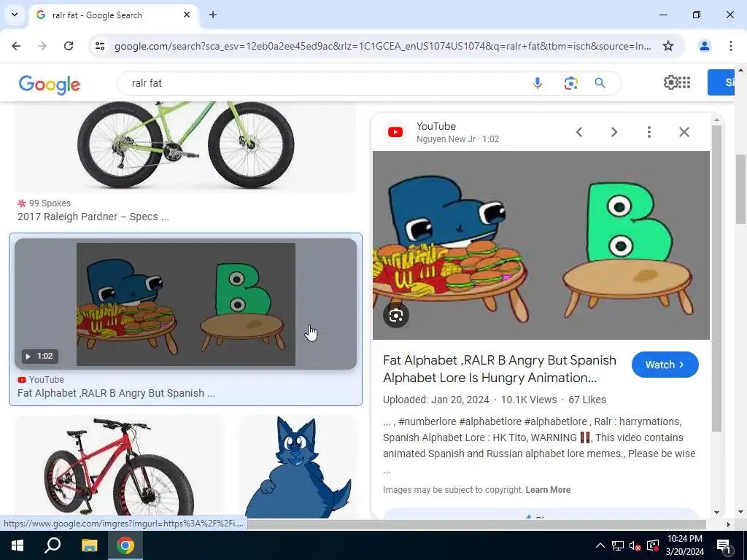Click the forward navigation arrow
This screenshot has height=560, width=747.
click(x=42, y=46)
